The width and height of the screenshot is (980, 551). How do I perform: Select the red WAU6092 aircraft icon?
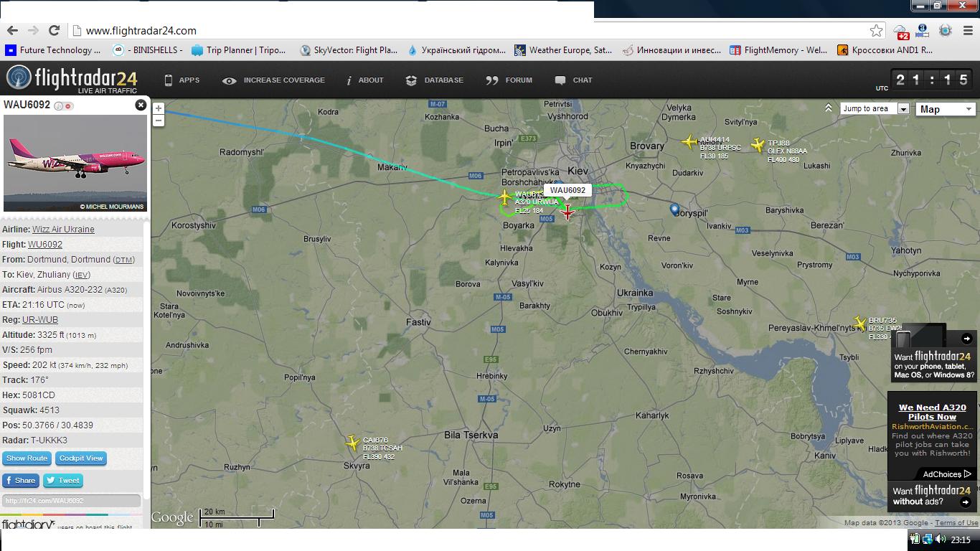567,212
